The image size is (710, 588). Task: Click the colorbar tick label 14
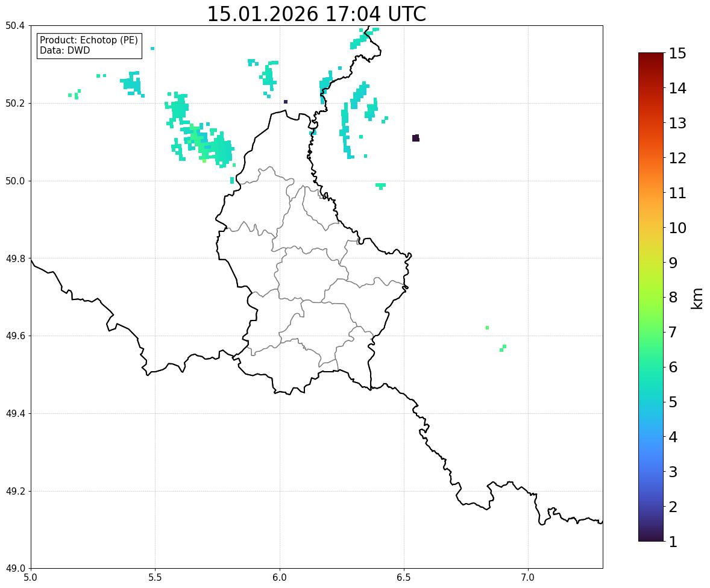(x=677, y=89)
